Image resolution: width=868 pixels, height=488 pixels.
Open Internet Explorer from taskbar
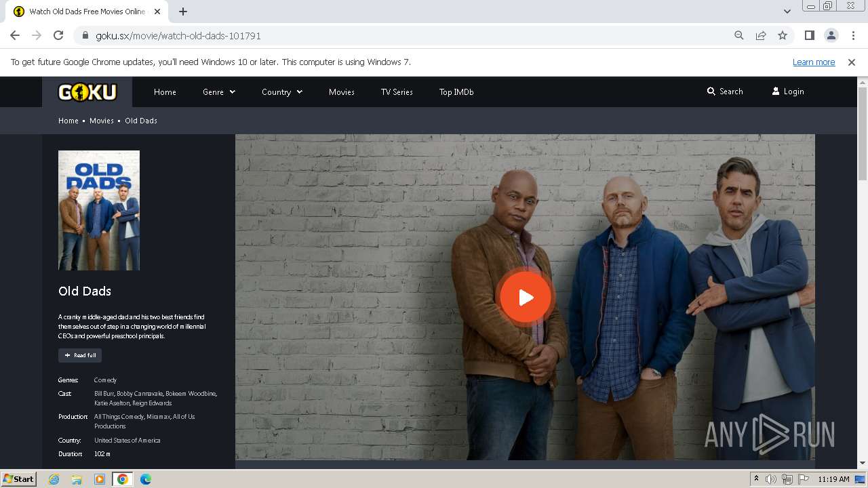(x=54, y=479)
